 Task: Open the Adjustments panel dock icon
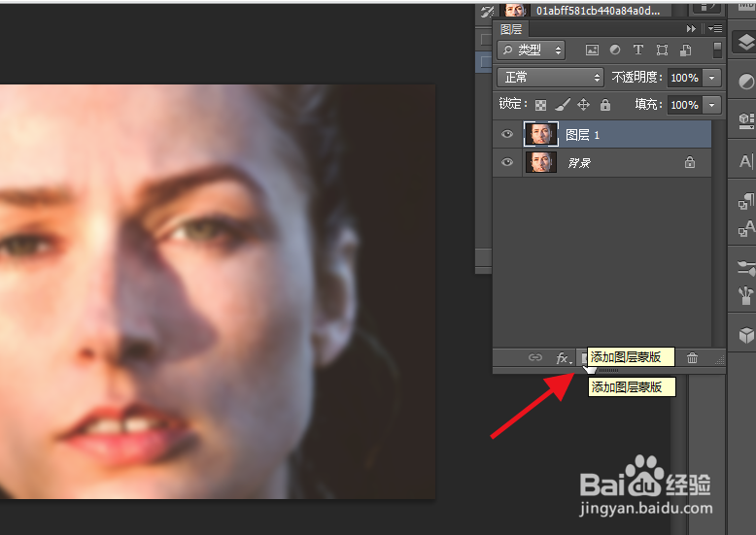pyautogui.click(x=746, y=82)
